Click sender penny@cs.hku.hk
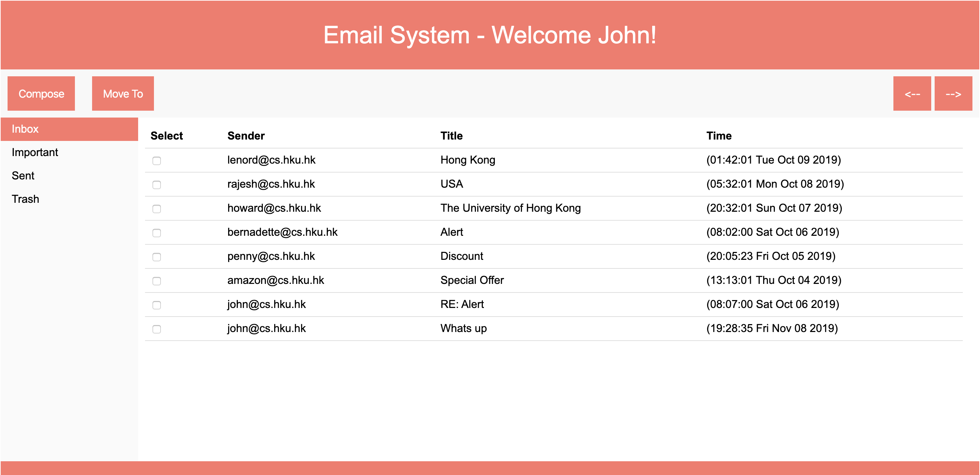The image size is (980, 475). pos(271,256)
